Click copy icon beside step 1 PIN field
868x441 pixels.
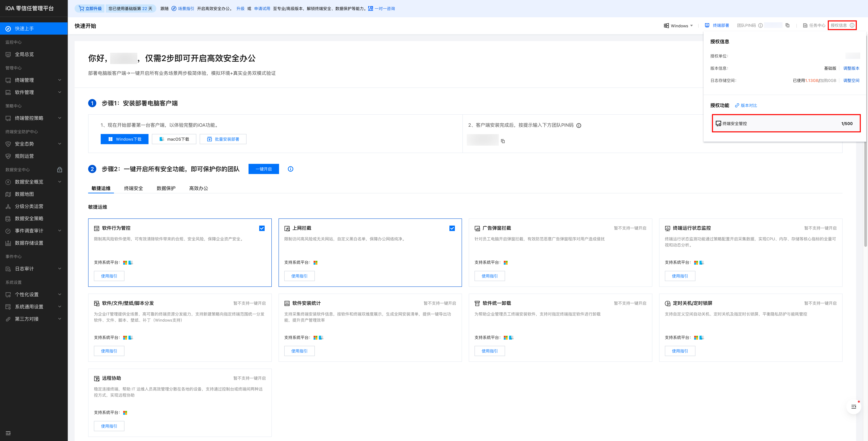[503, 141]
